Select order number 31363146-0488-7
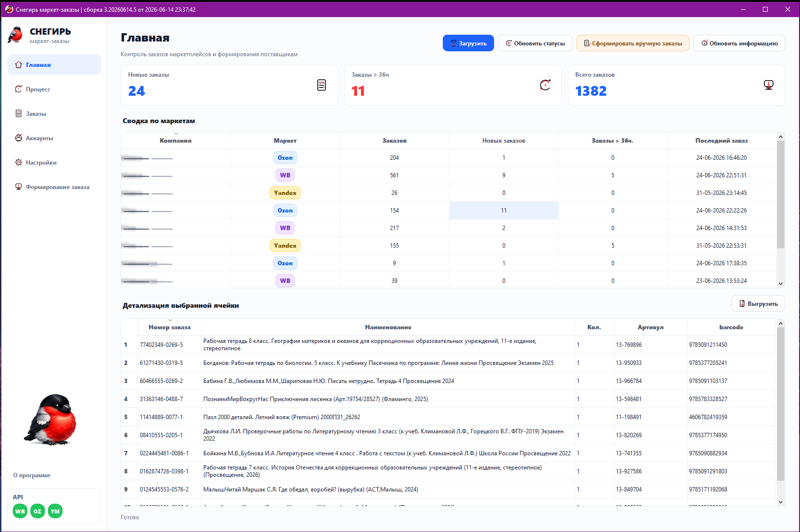800x532 pixels. (170, 399)
